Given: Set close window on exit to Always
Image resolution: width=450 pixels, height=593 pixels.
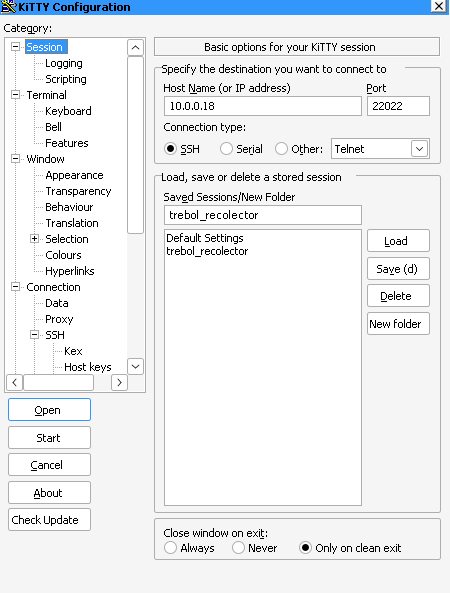Looking at the screenshot, I should click(171, 548).
